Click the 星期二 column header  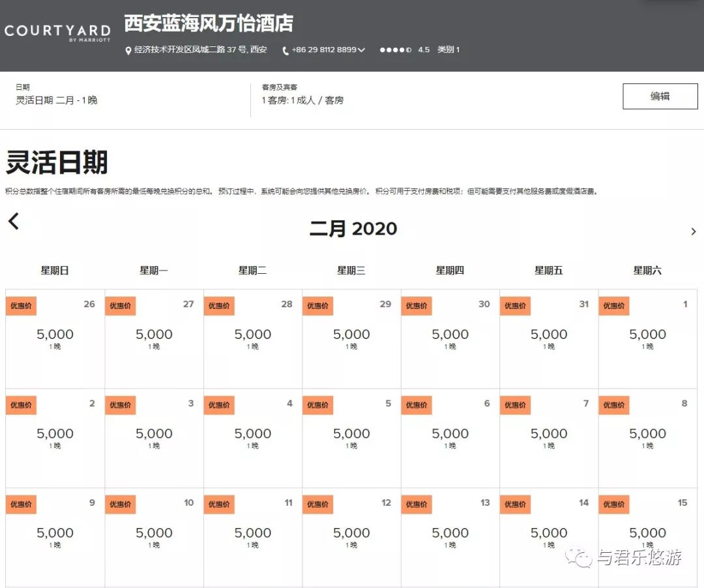(x=252, y=271)
